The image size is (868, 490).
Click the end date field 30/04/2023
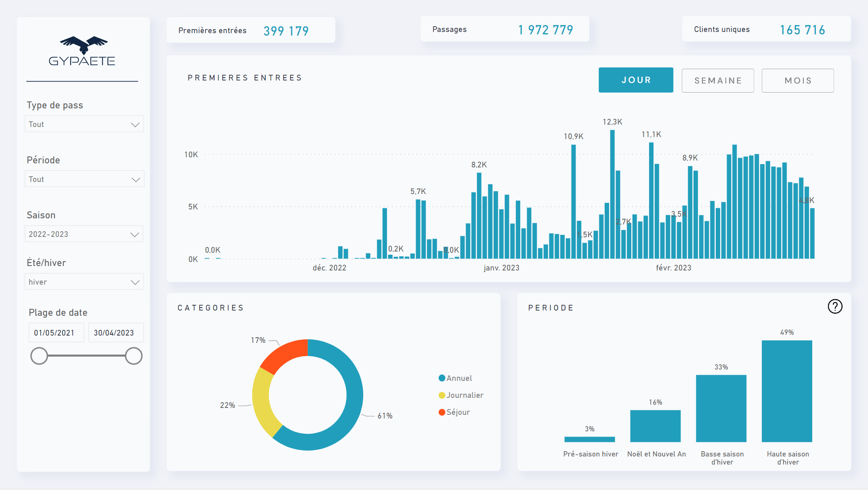tap(116, 333)
